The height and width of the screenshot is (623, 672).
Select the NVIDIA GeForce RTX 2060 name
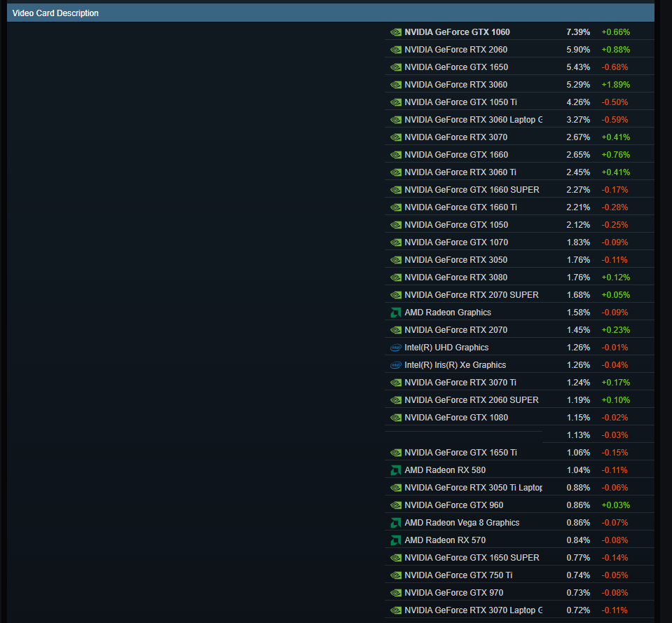456,50
